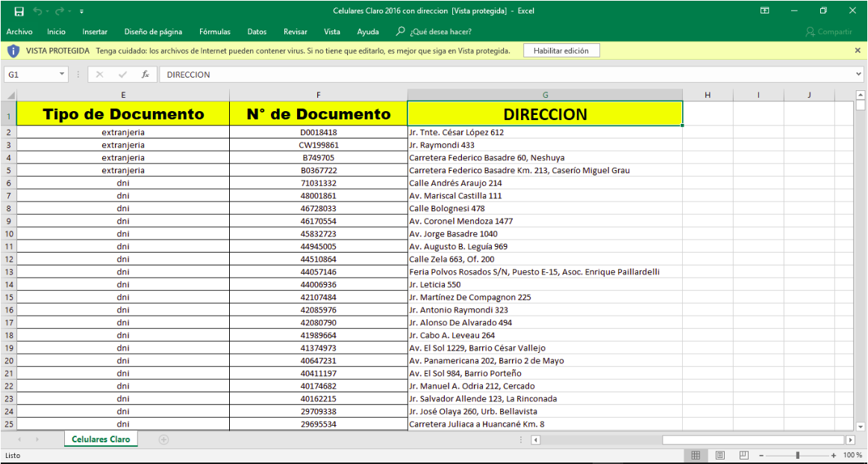Screen dimensions: 868x464
Task: Click the horizontal scrollbar right arrow
Action: (x=850, y=439)
